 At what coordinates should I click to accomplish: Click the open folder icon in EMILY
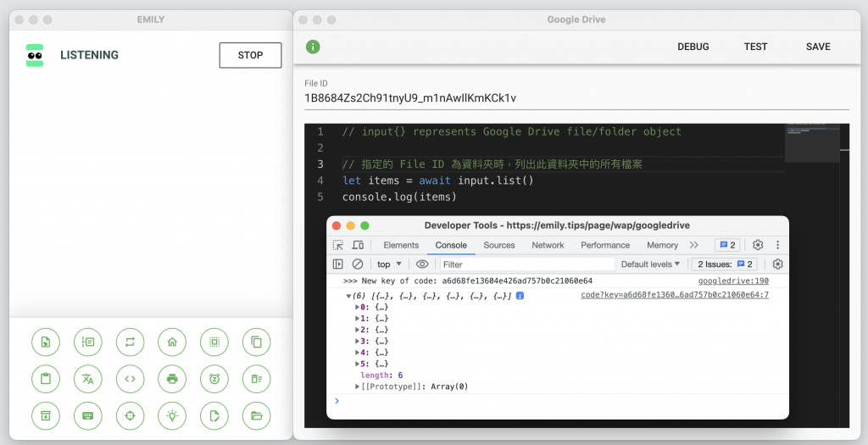click(256, 415)
